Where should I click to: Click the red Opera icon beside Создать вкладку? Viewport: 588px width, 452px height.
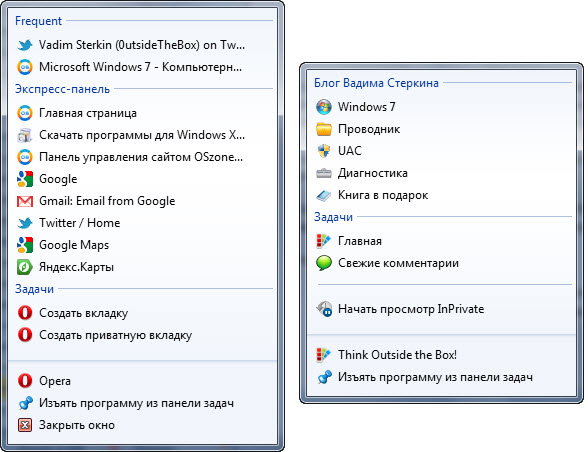point(25,312)
